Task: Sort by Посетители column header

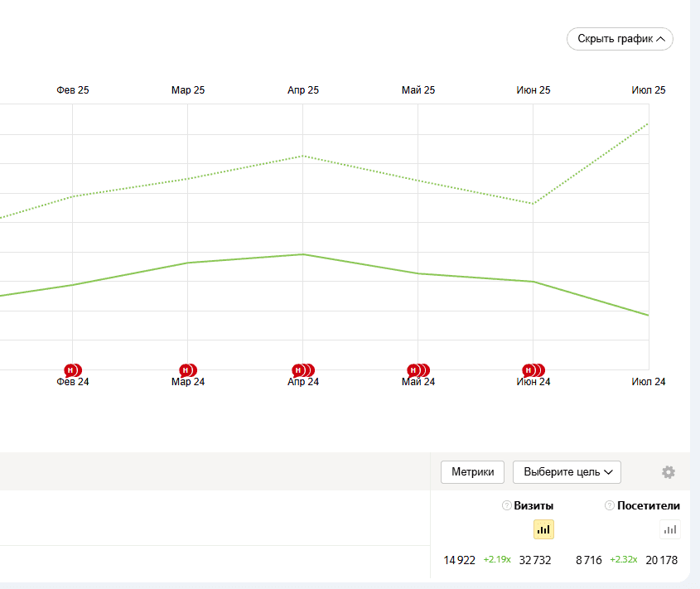Action: tap(649, 505)
